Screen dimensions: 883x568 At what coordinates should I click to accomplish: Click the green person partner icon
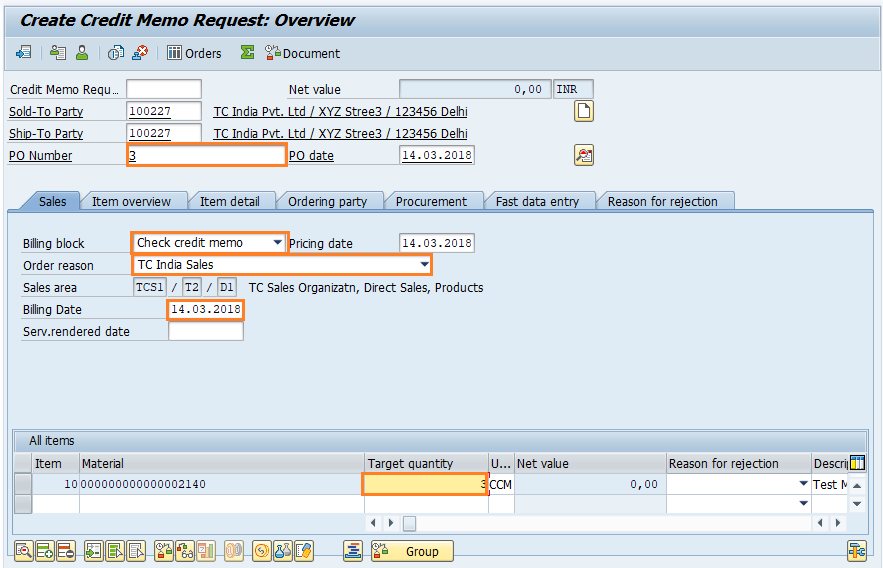82,53
